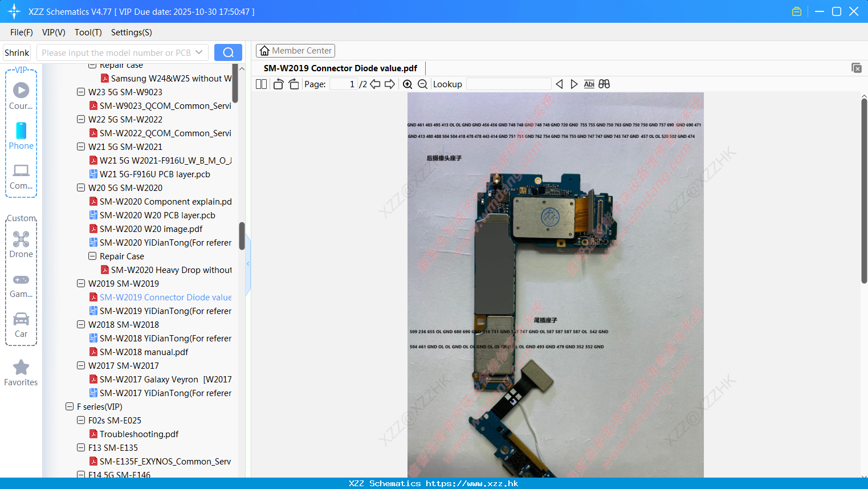Jump to previous Lookup result
Viewport: 868px width, 489px height.
(559, 84)
